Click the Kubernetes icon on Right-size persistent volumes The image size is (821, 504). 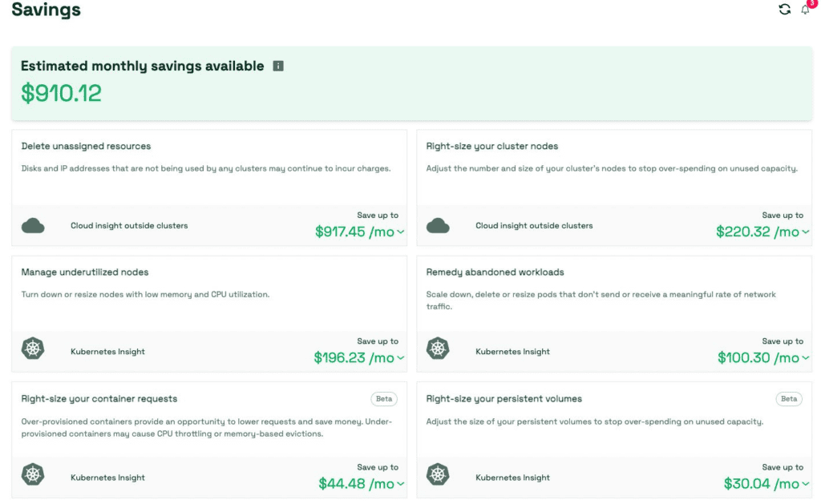pyautogui.click(x=439, y=474)
